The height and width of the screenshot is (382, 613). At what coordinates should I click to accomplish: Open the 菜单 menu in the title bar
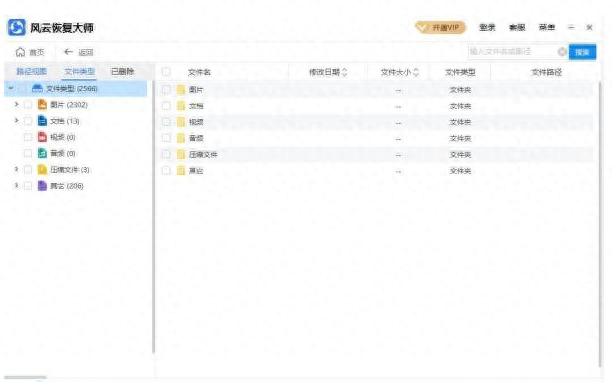(547, 27)
